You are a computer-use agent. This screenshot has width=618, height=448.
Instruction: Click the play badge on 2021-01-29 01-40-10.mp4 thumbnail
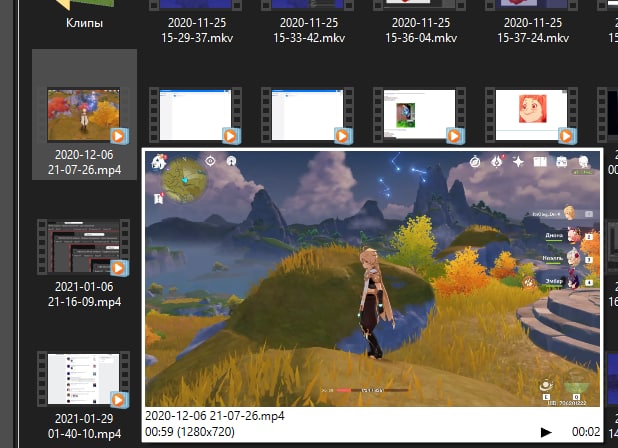click(x=119, y=400)
